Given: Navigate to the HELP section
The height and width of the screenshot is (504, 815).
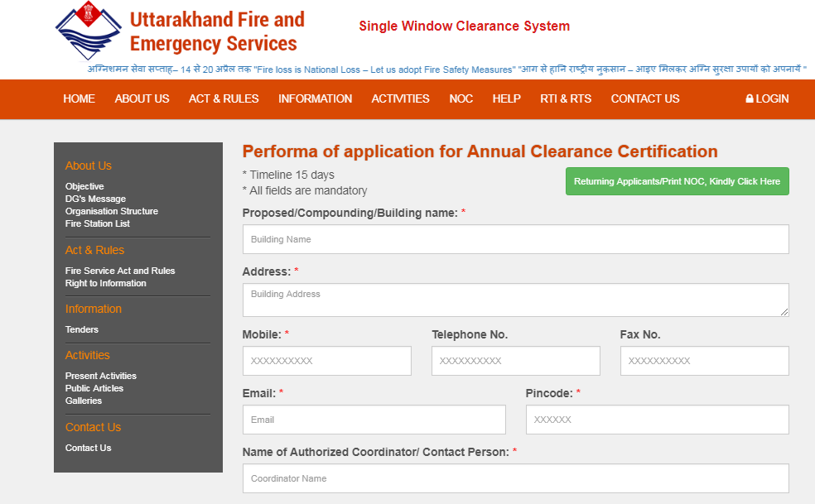Looking at the screenshot, I should (x=506, y=98).
